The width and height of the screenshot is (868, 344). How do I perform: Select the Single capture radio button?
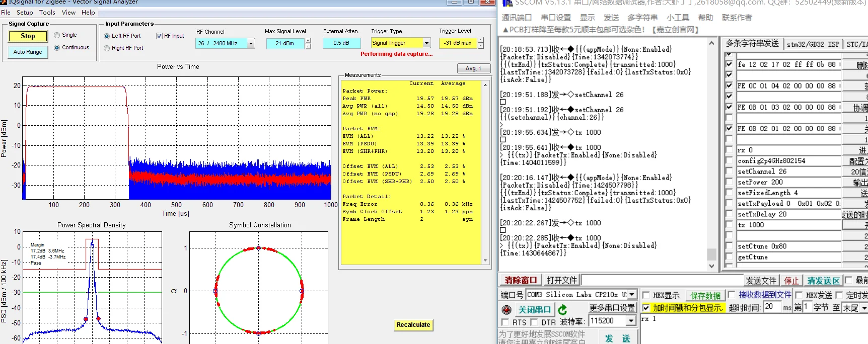pos(57,35)
